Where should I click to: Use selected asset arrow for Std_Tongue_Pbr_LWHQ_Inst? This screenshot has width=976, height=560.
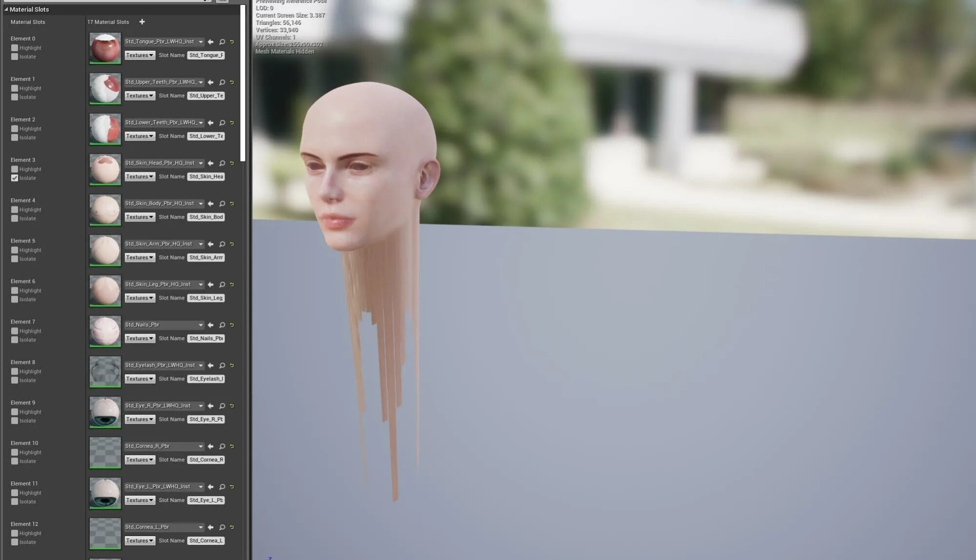211,42
